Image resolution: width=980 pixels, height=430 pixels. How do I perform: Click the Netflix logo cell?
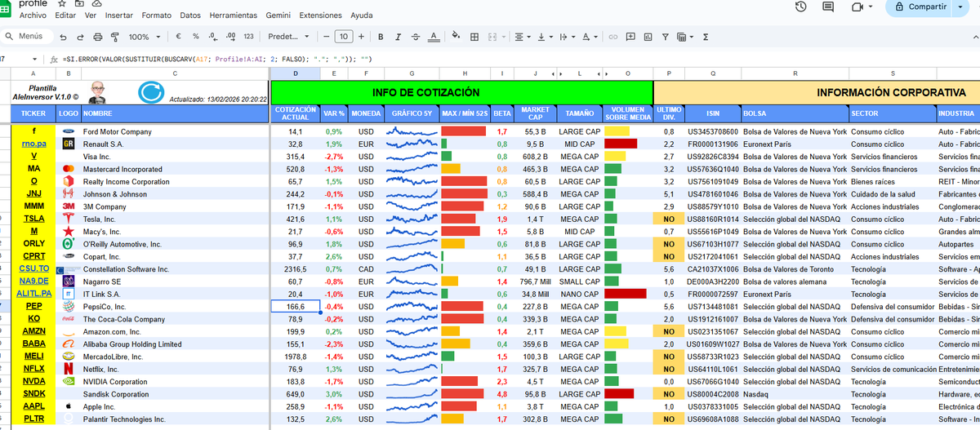pyautogui.click(x=69, y=369)
